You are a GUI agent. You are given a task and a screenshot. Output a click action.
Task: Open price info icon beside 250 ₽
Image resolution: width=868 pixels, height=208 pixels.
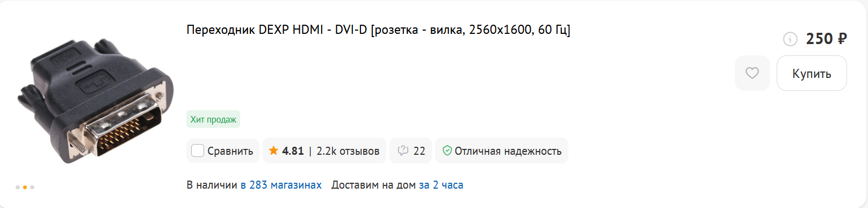tap(790, 39)
